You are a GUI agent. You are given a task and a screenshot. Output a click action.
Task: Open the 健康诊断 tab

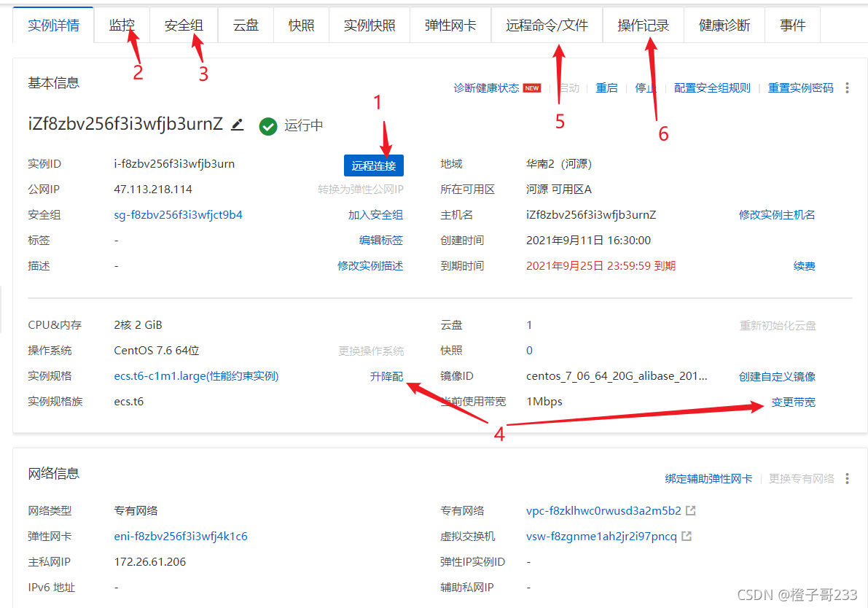coord(724,25)
